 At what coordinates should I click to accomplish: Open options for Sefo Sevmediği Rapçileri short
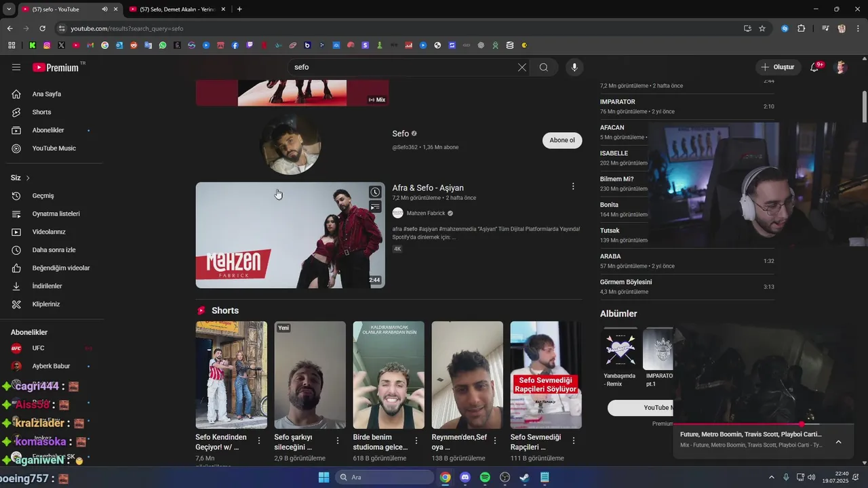click(574, 441)
